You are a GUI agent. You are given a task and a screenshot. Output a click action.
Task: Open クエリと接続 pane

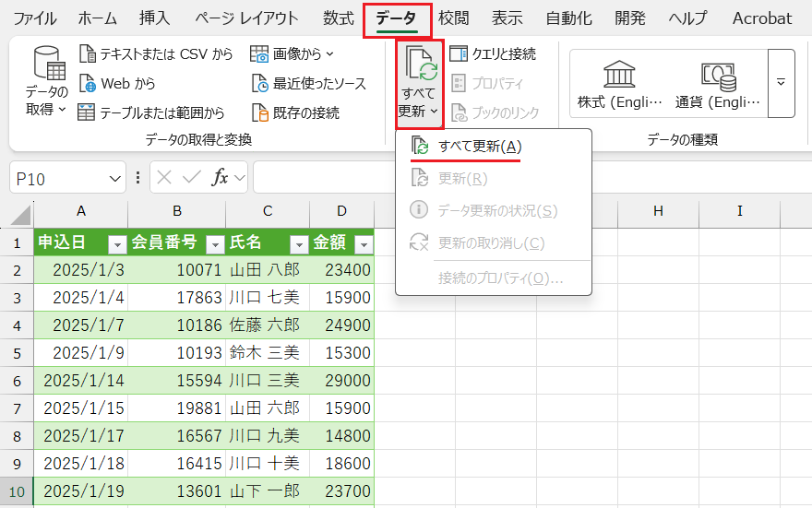pos(493,53)
